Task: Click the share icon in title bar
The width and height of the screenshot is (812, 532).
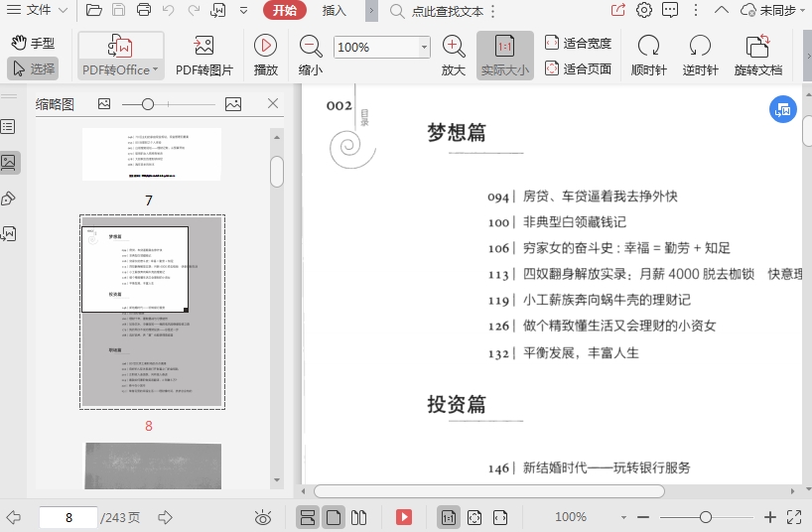Action: 618,10
